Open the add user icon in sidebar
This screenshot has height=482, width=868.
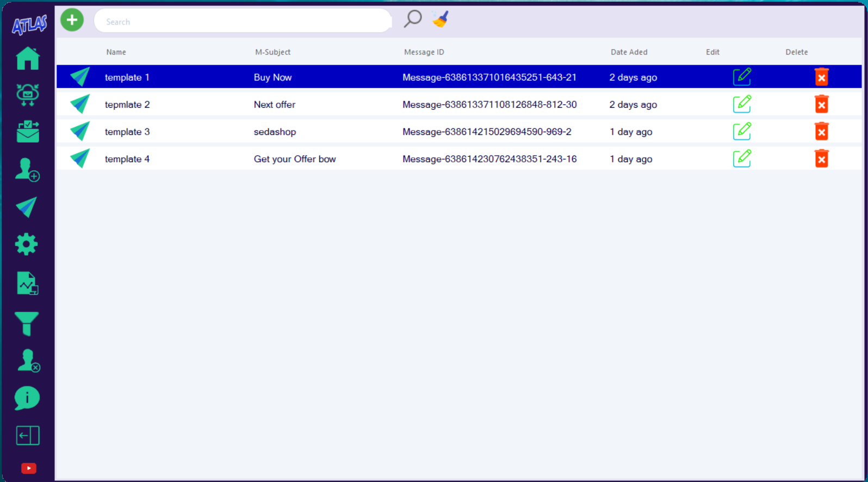(x=27, y=170)
